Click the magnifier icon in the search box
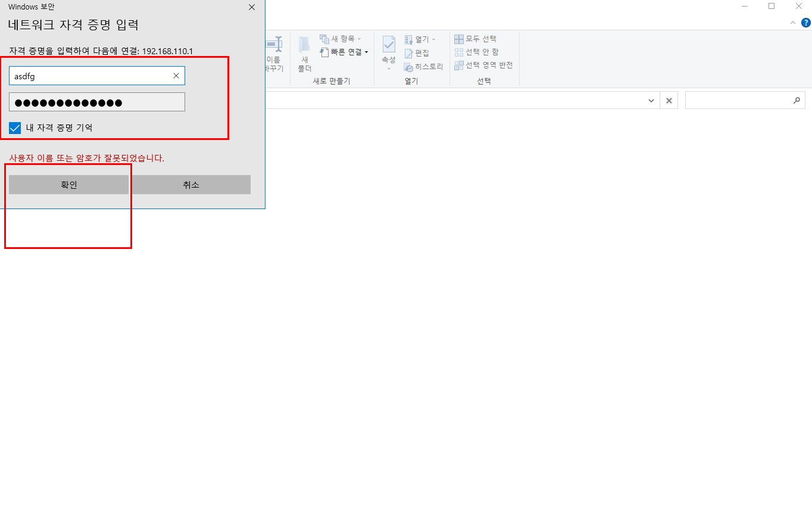 (797, 101)
